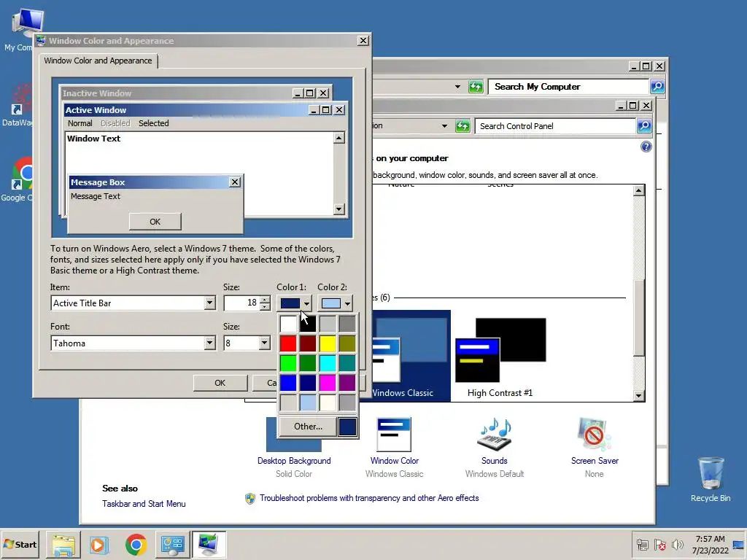747x560 pixels.
Task: Open the font Size dropdown
Action: click(264, 343)
